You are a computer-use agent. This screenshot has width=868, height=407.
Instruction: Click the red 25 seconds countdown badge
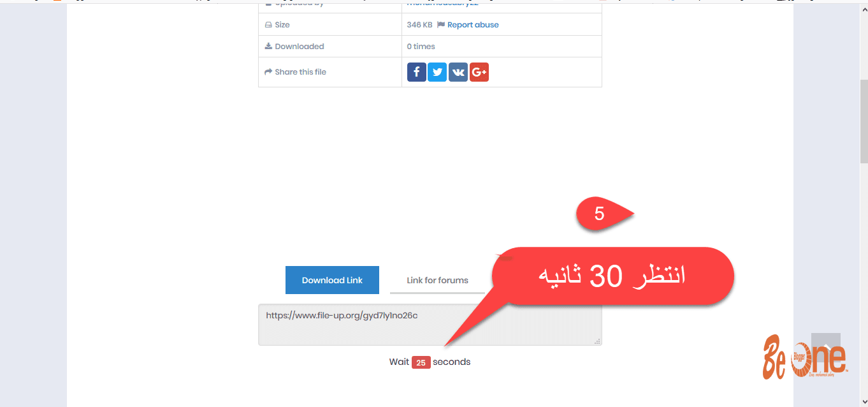click(421, 362)
